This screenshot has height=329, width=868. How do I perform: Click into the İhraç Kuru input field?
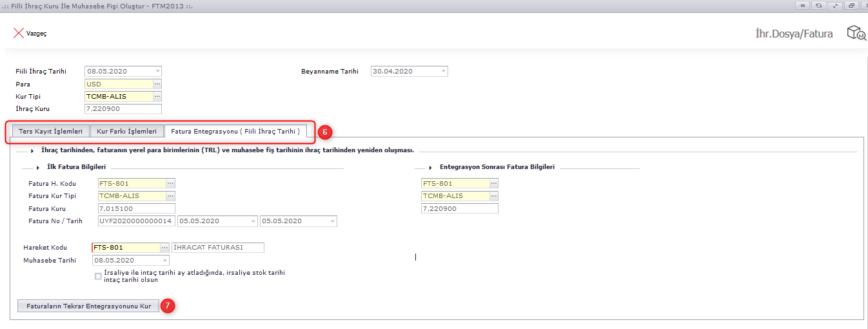[123, 109]
